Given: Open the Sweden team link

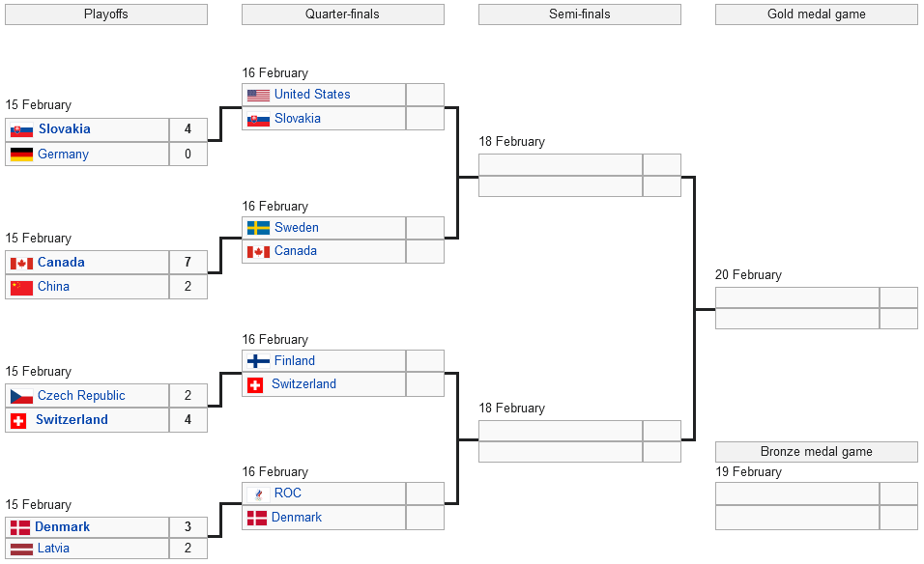Looking at the screenshot, I should pos(296,228).
